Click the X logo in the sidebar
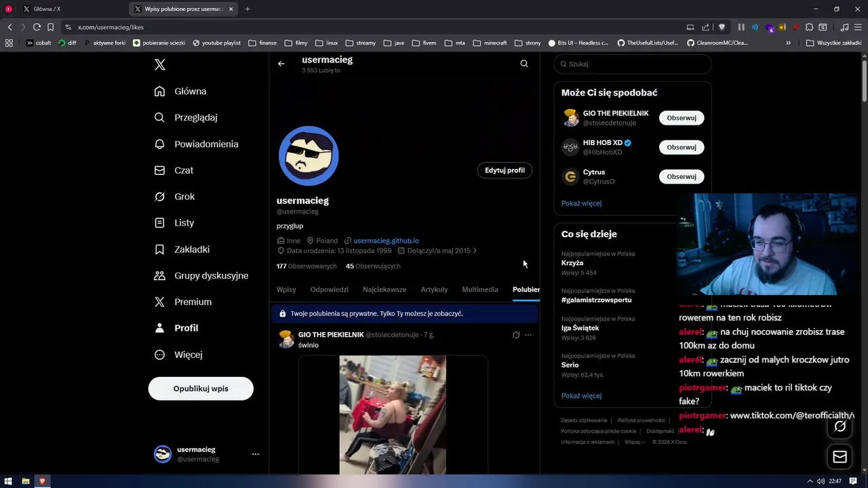 160,64
